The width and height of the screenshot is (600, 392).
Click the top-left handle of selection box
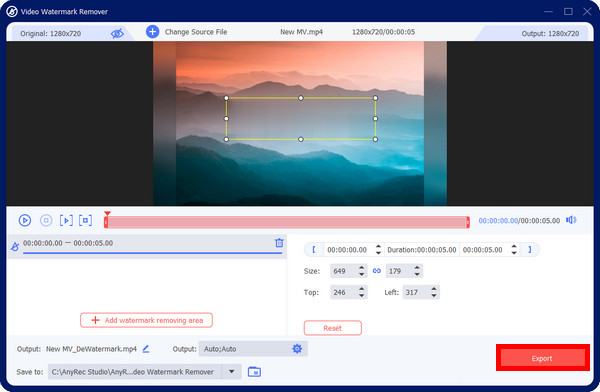click(x=226, y=98)
